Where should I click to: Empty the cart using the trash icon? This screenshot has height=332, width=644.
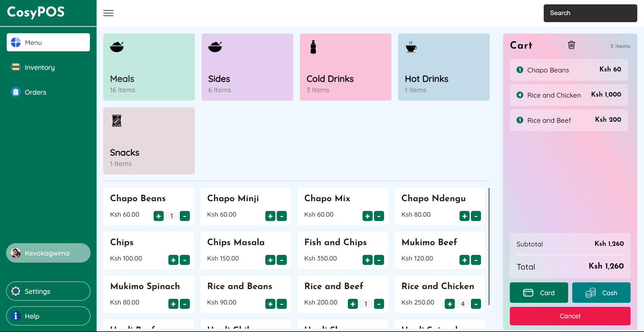(572, 45)
